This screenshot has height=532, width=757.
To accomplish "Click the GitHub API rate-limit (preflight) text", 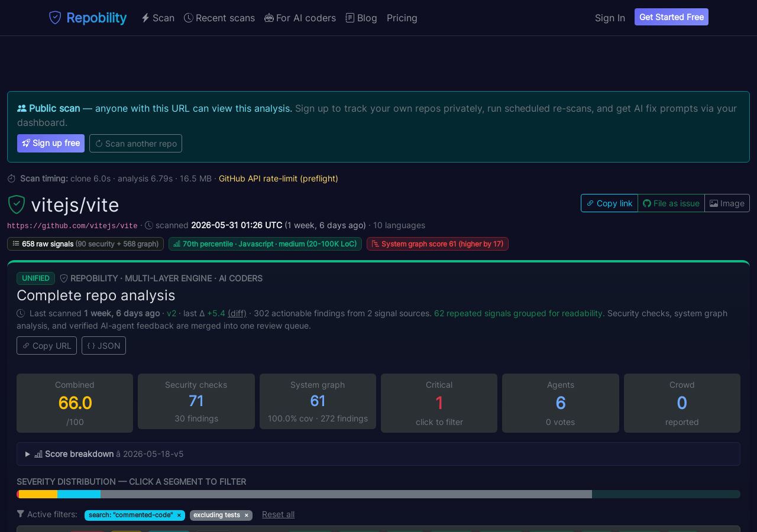I will click(x=279, y=179).
